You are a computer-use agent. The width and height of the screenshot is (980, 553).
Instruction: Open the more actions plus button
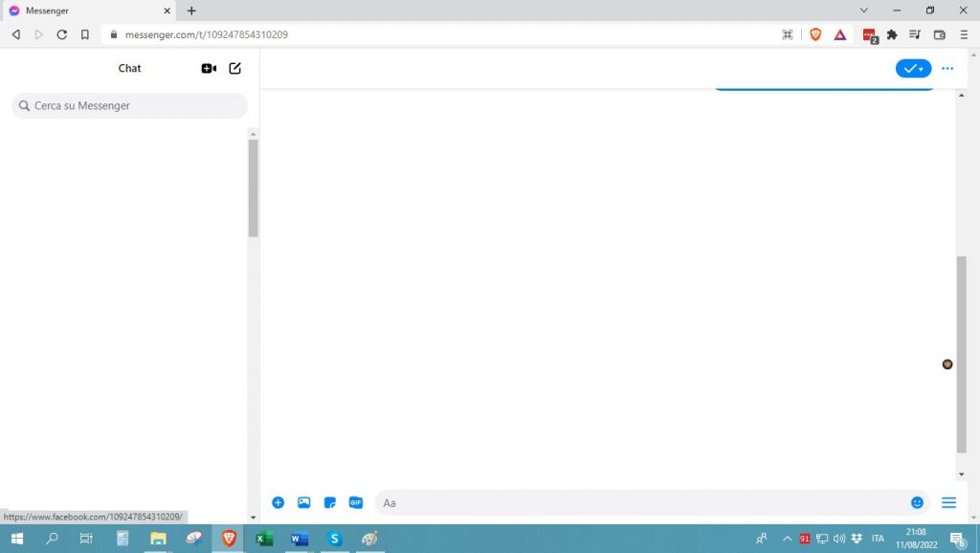click(x=278, y=502)
